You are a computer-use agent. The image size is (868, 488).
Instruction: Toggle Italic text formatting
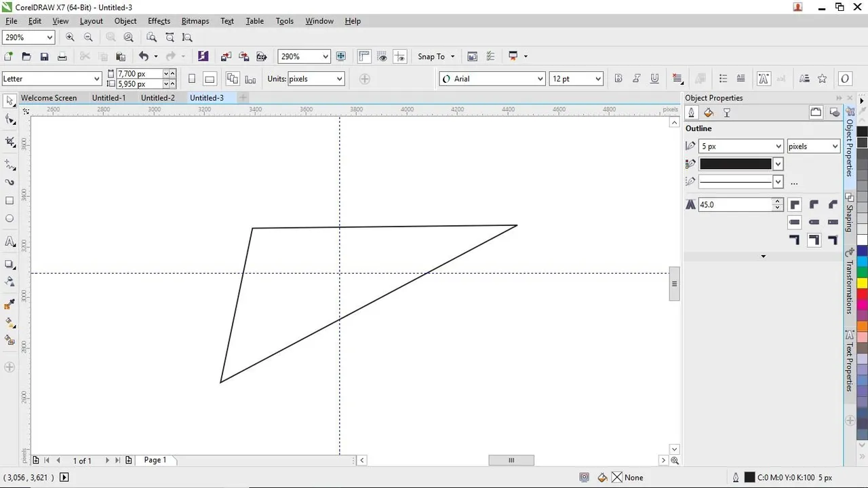tap(636, 79)
